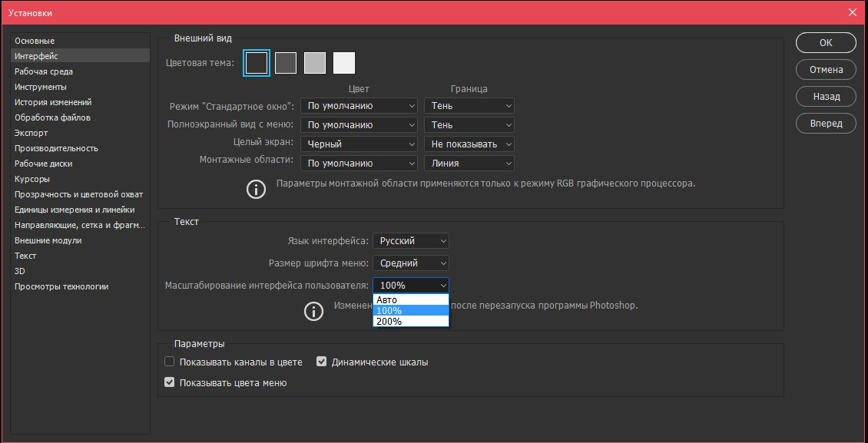This screenshot has width=868, height=443.
Task: Open Целый экран border dropdown Не показывать
Action: click(x=469, y=144)
